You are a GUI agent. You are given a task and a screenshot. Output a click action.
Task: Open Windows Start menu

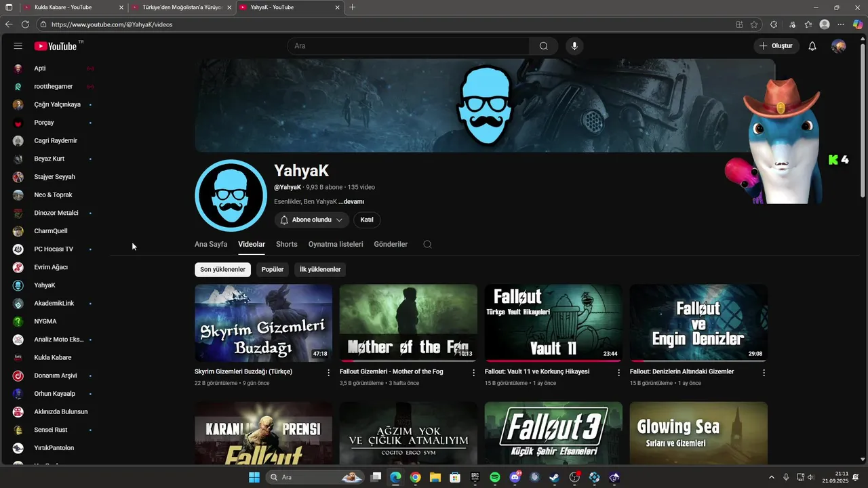tap(254, 477)
